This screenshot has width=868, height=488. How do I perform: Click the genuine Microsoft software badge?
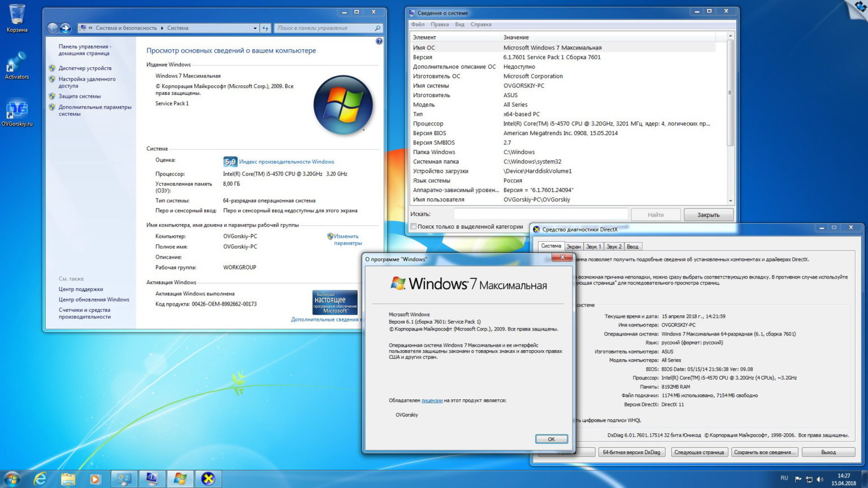(x=335, y=302)
